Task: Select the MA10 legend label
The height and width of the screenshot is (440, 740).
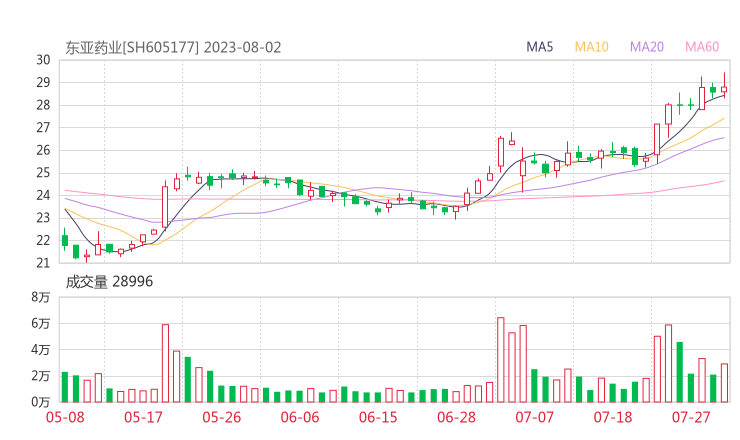Action: 591,47
